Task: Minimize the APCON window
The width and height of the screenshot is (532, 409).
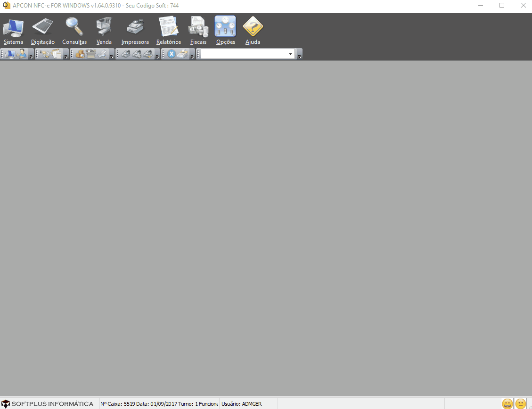Action: [x=481, y=6]
